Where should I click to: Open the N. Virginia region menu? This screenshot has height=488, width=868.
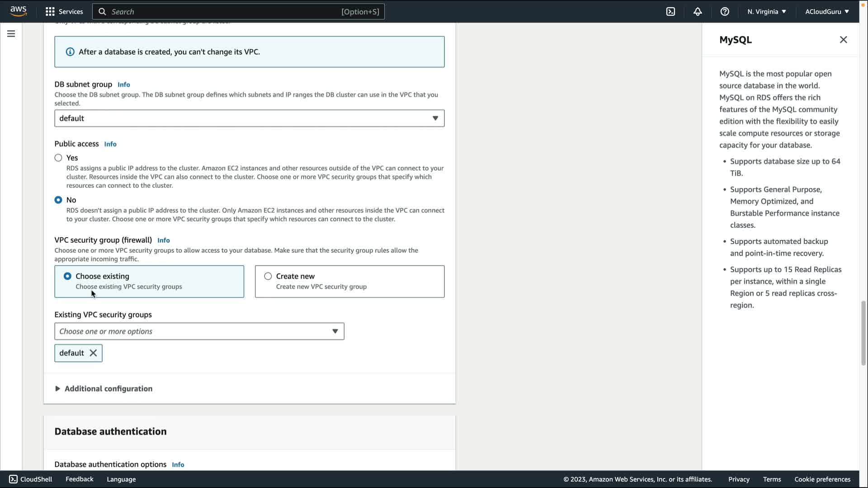point(767,12)
